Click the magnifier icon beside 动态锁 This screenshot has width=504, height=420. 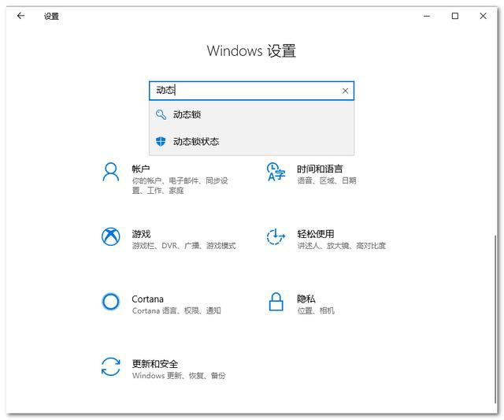tap(161, 114)
